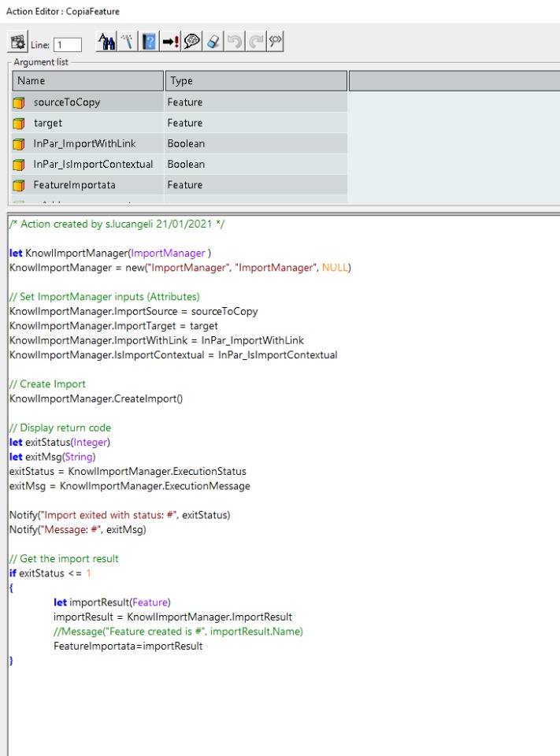This screenshot has width=560, height=756.
Task: Click the arrow with exclamation syntax-check icon
Action: pos(170,42)
